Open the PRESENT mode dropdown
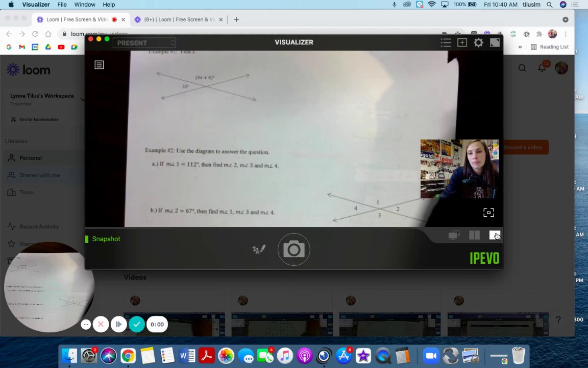Image resolution: width=588 pixels, height=368 pixels. coord(144,43)
